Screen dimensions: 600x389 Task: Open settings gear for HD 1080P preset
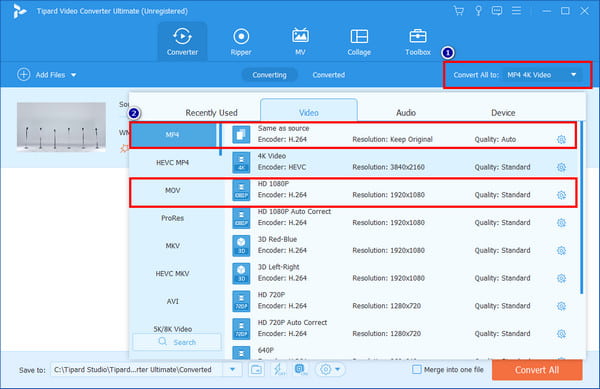click(x=561, y=195)
